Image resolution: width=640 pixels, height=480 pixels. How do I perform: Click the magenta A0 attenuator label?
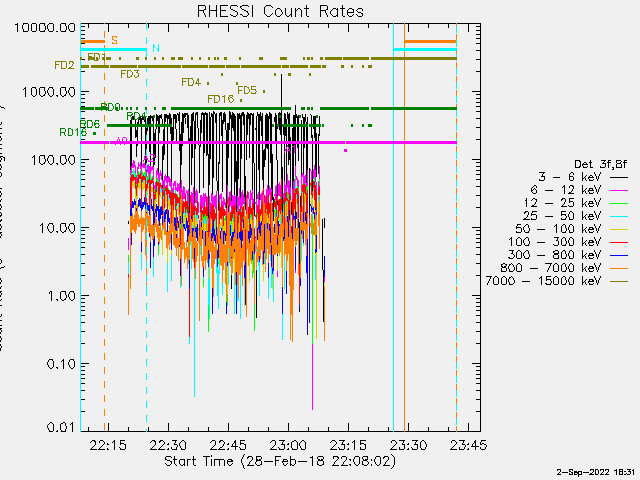[x=121, y=141]
